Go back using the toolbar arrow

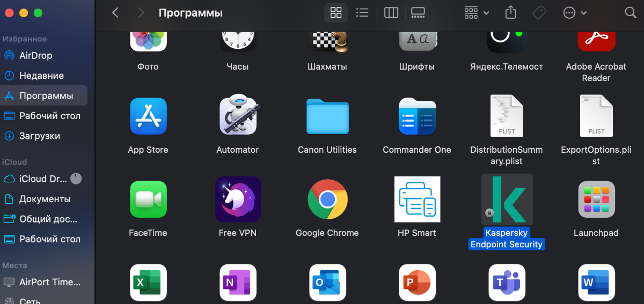point(115,13)
